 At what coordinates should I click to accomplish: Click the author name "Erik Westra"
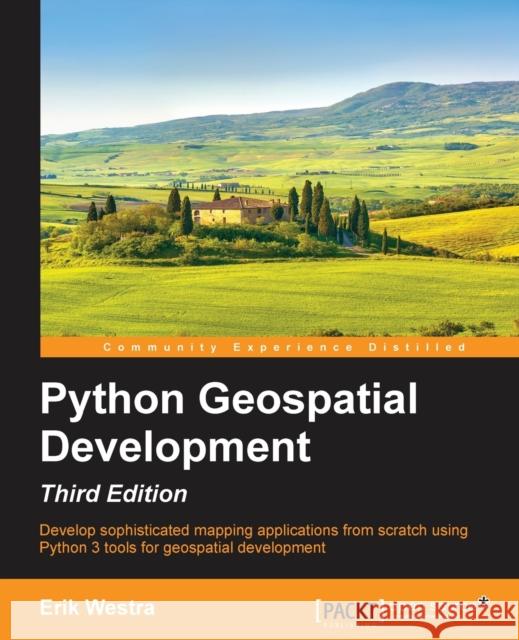coord(97,608)
